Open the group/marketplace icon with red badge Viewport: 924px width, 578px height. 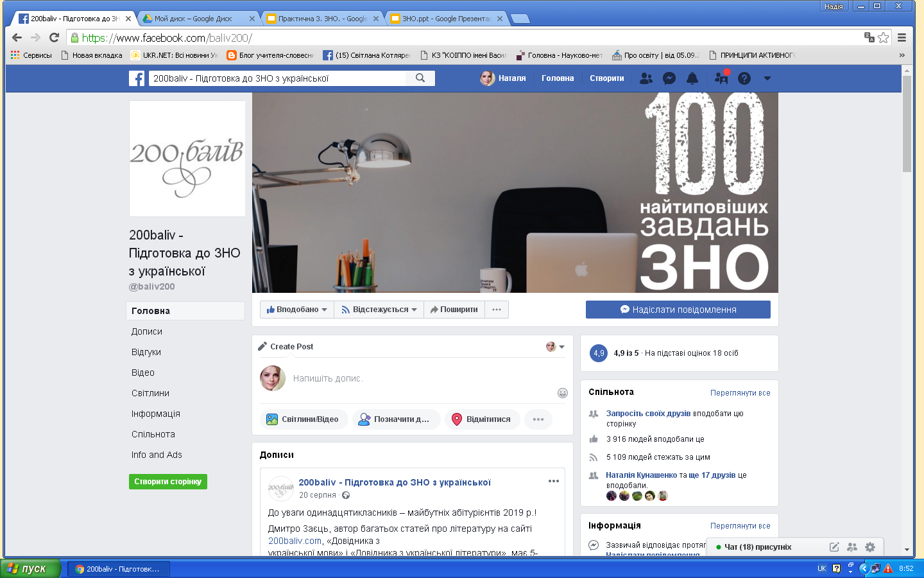[x=721, y=78]
